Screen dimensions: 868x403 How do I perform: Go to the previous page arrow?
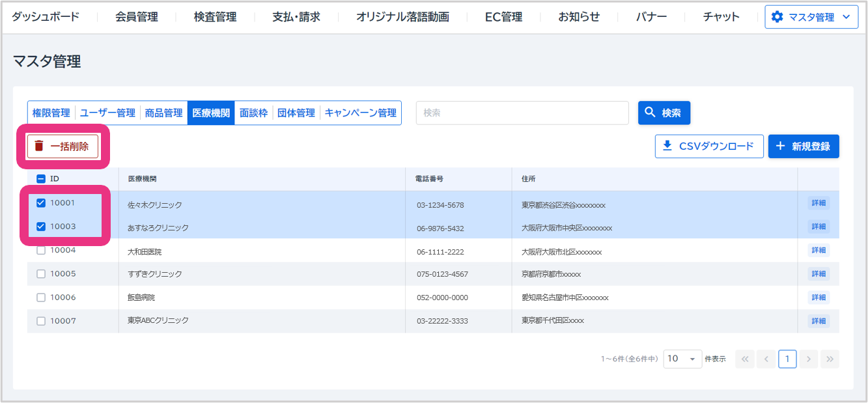766,359
